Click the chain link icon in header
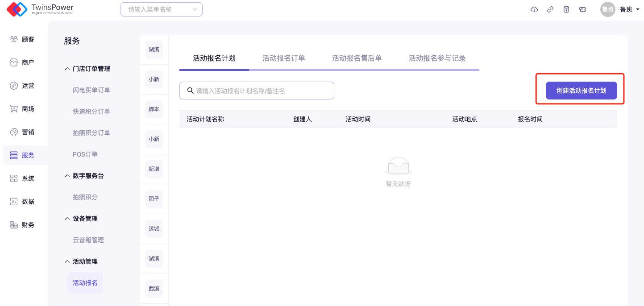This screenshot has width=644, height=306. [550, 9]
